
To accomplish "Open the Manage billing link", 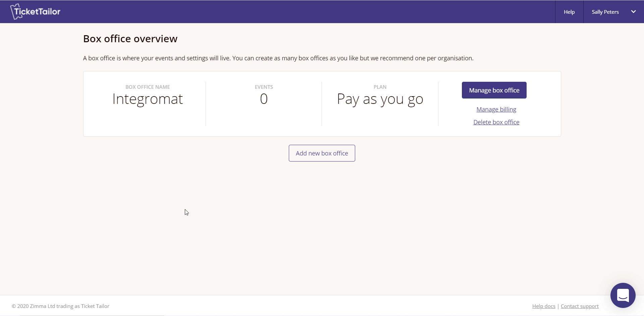I will (496, 110).
